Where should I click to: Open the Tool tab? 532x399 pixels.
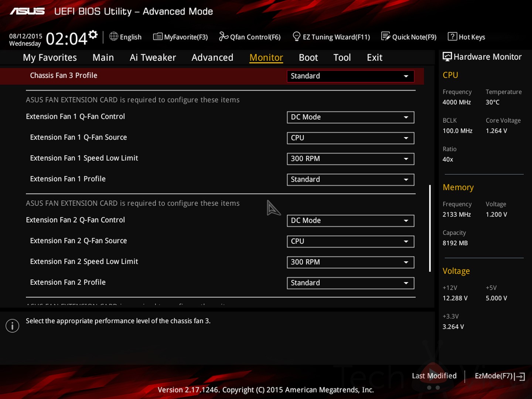pos(342,58)
